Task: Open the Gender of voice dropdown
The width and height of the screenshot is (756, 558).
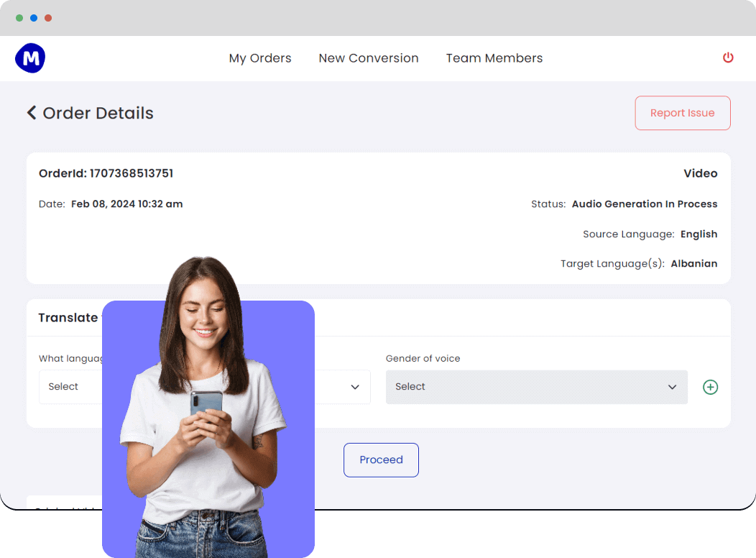Action: (536, 387)
